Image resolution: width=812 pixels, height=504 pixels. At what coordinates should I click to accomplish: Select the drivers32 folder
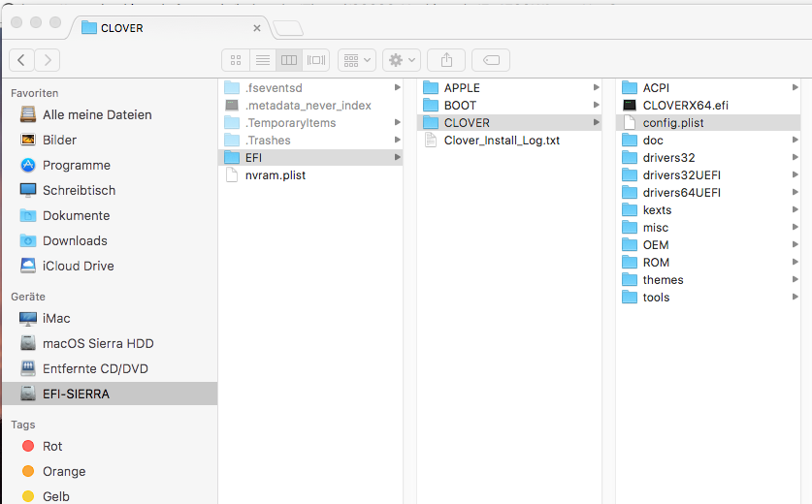(x=708, y=158)
